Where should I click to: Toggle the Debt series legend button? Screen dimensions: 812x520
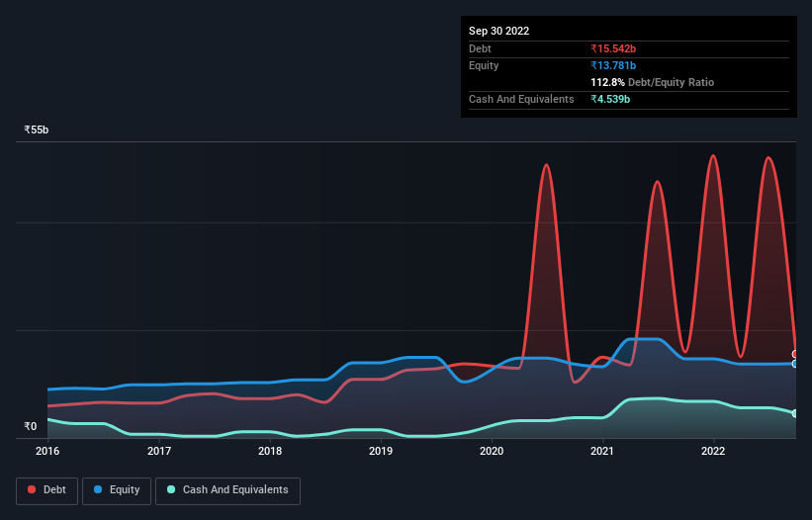point(47,490)
